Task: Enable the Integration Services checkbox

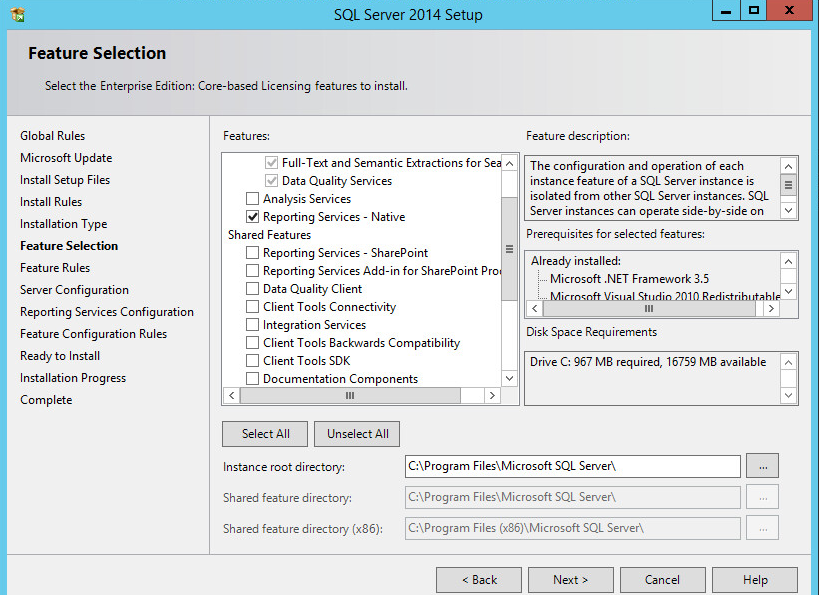Action: (x=252, y=325)
